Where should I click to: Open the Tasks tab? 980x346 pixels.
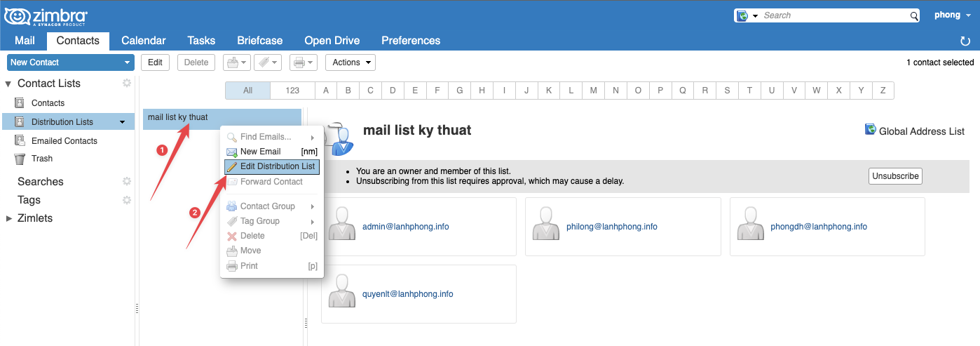(x=201, y=41)
